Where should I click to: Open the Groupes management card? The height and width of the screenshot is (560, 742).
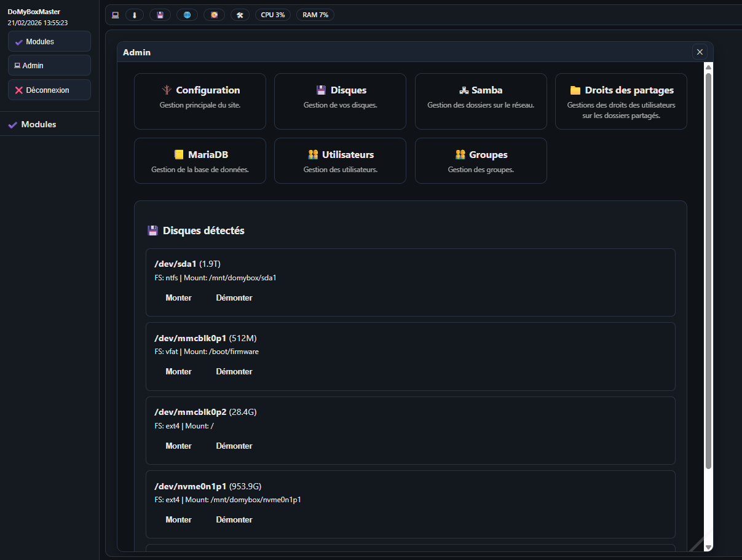click(481, 160)
